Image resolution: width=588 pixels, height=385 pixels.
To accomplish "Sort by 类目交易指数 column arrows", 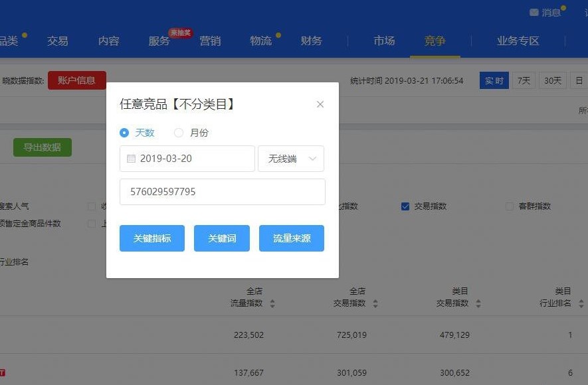I will pyautogui.click(x=478, y=303).
